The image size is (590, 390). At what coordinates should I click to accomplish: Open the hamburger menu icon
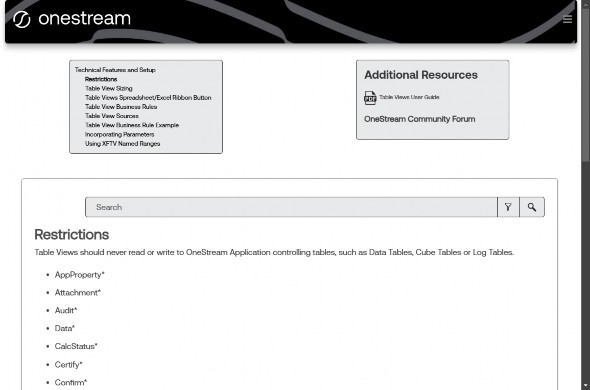(567, 19)
